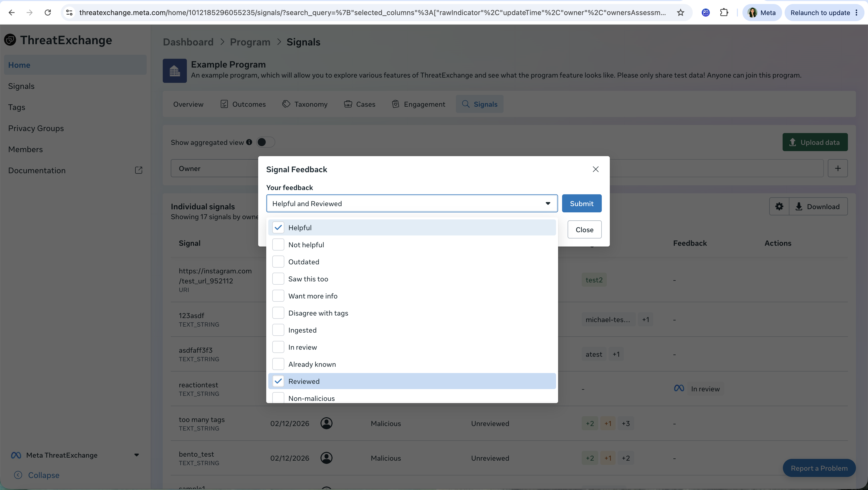
Task: Open the Meta browser profile
Action: point(762,13)
